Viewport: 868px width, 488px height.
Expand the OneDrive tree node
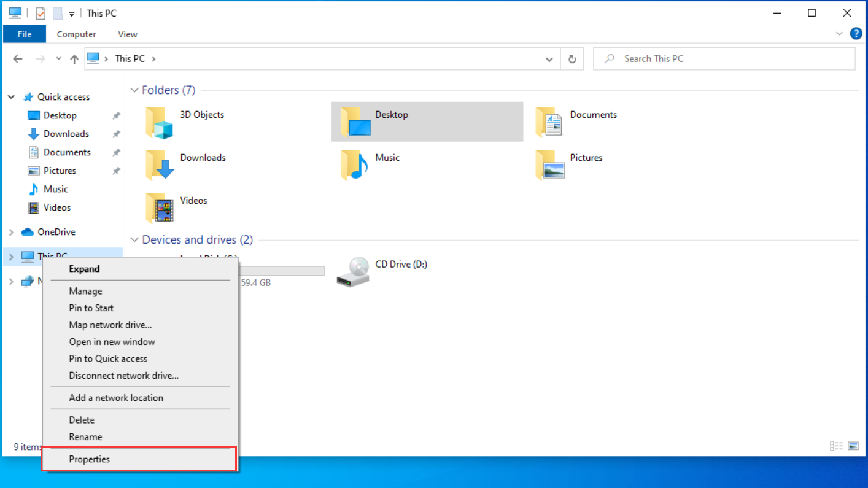11,232
